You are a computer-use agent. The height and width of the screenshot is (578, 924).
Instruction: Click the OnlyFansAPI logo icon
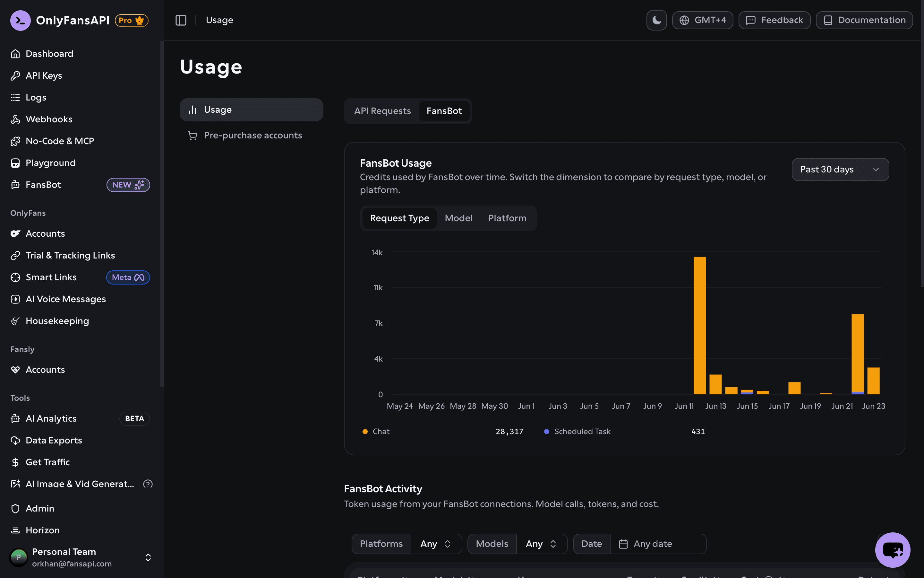tap(20, 20)
